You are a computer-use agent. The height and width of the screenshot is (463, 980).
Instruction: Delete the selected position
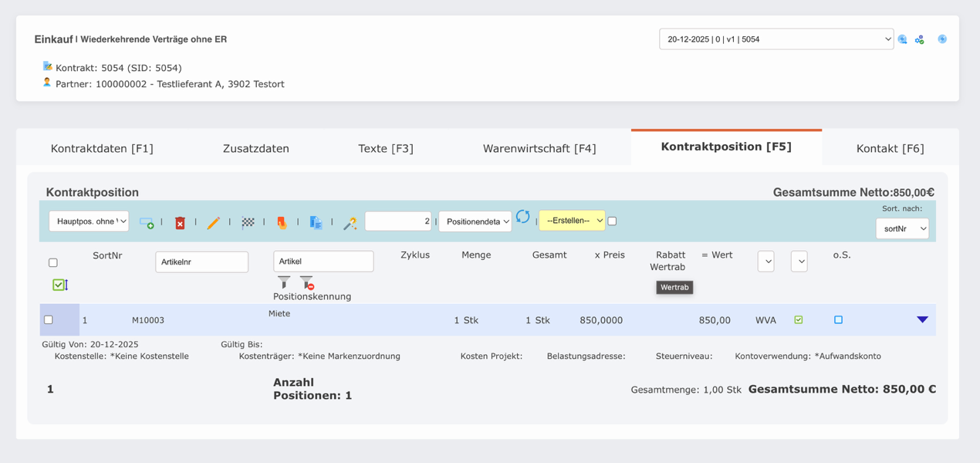click(180, 221)
